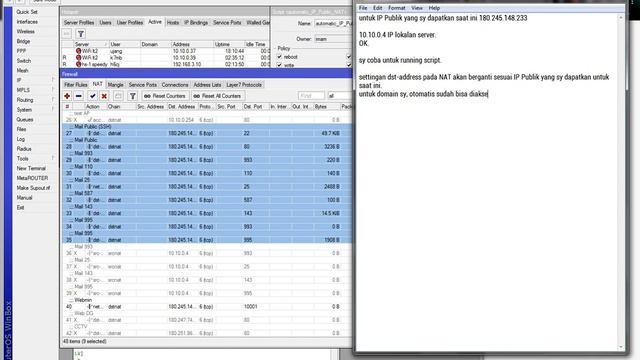Image resolution: width=640 pixels, height=360 pixels.
Task: Open Quick Set in WinBox sidebar
Action: [x=27, y=12]
